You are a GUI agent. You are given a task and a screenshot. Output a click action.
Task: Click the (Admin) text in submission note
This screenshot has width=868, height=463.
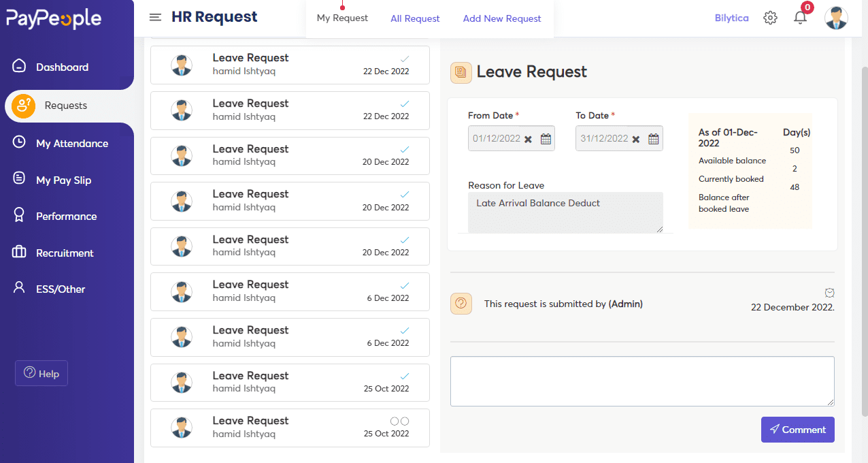point(625,304)
